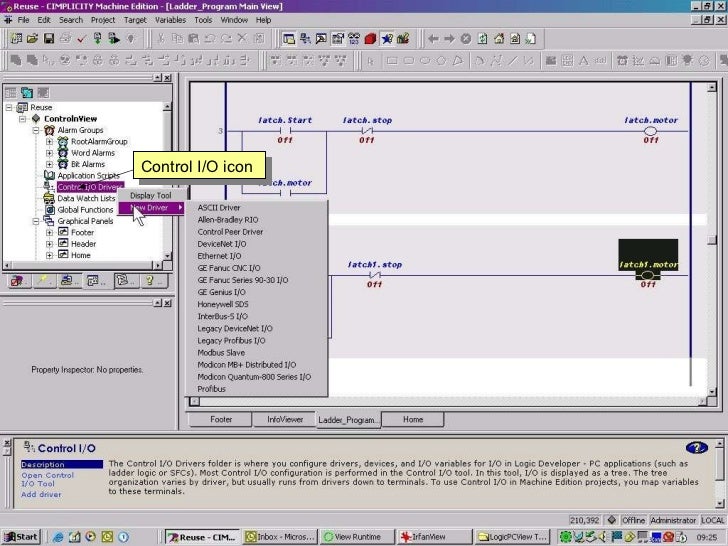Expand the Footer graphical panel node

(x=50, y=233)
